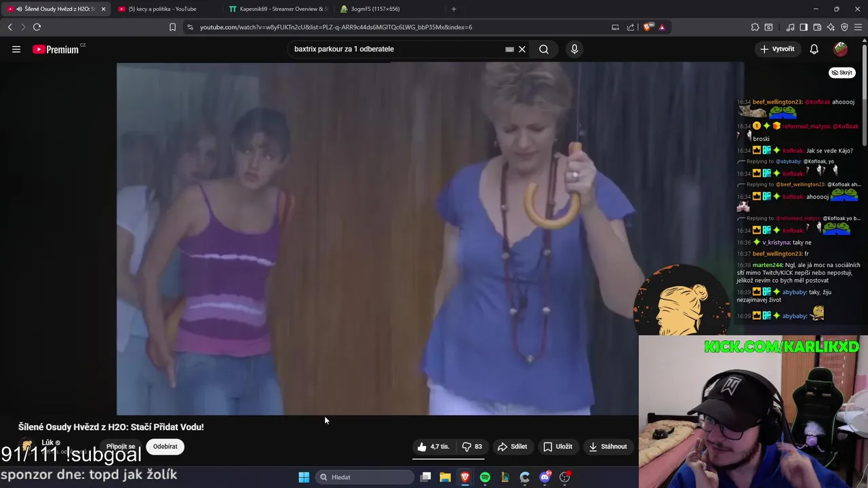The width and height of the screenshot is (868, 488).
Task: Open YouTube notifications bell
Action: 814,49
